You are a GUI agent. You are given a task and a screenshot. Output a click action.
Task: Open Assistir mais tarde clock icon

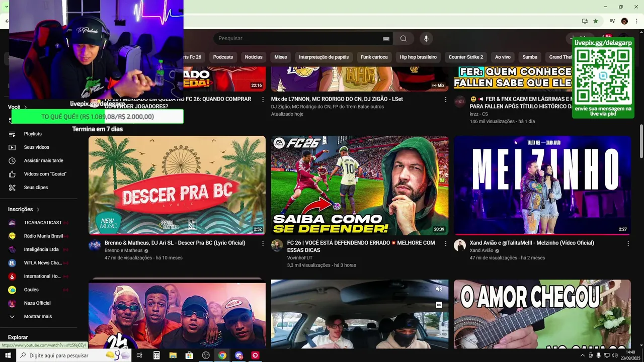tap(12, 161)
